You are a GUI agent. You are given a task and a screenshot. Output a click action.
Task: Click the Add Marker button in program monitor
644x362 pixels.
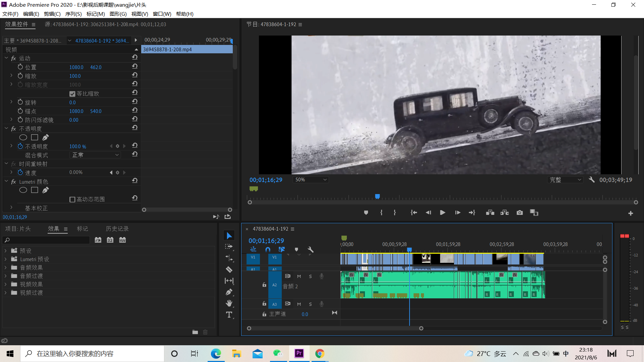coord(366,213)
